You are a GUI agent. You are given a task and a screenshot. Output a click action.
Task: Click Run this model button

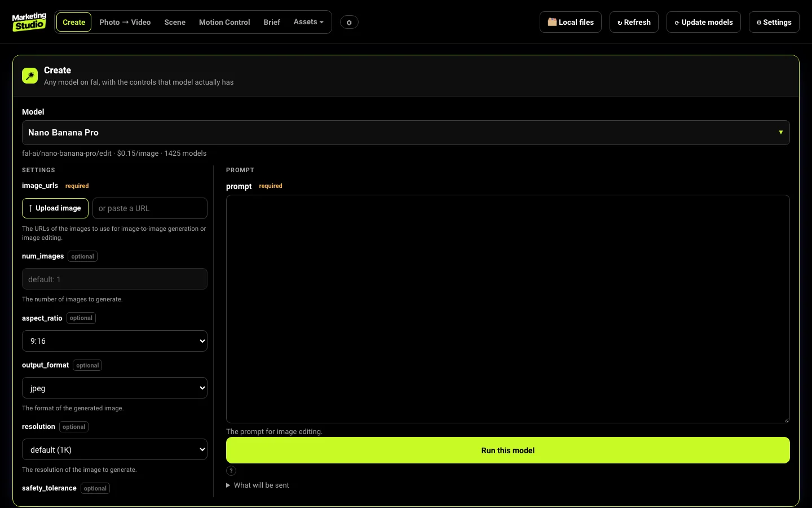(508, 450)
